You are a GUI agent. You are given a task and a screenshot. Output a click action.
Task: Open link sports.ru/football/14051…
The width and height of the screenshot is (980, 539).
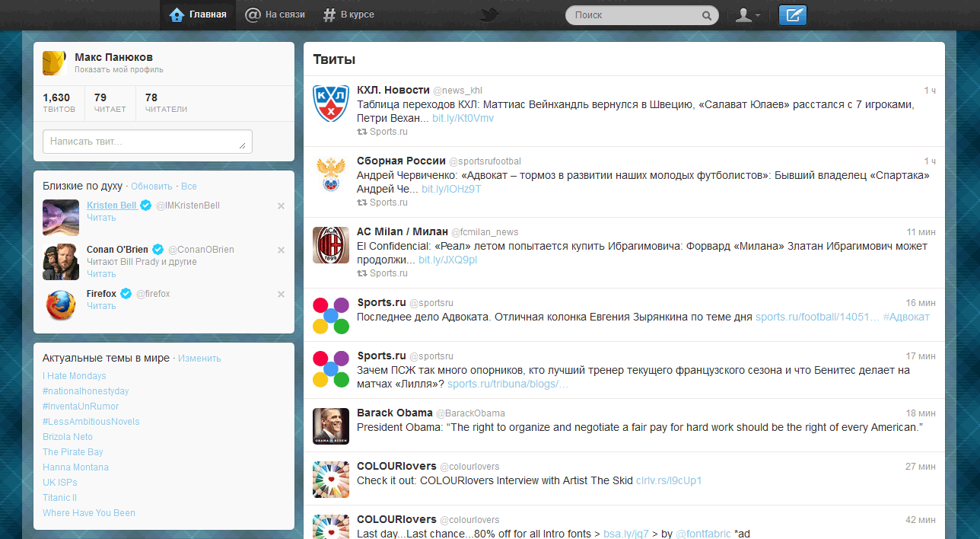(x=817, y=317)
